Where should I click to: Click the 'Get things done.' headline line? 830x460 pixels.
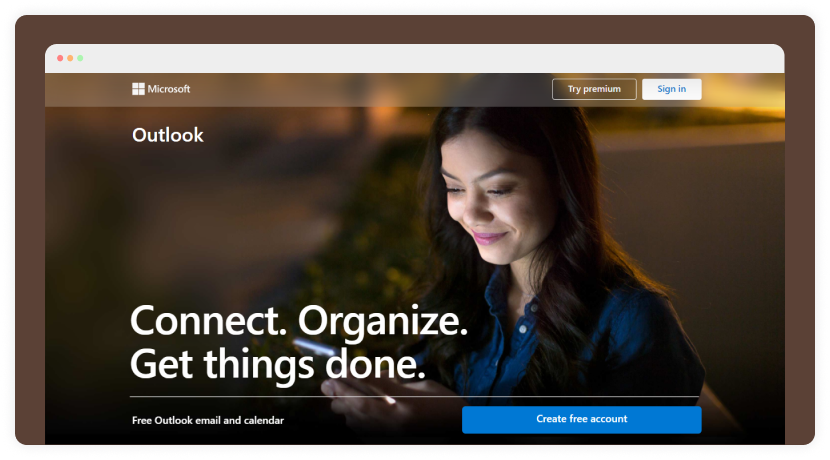[278, 364]
